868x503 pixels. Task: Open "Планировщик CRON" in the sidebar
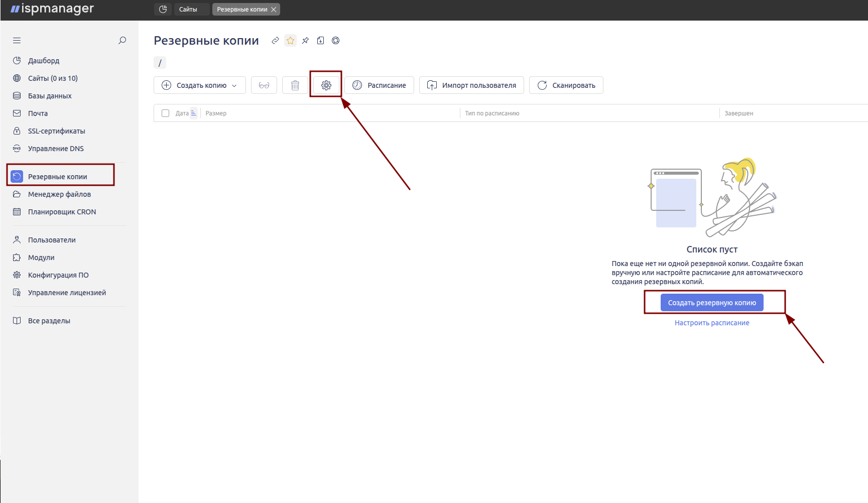62,212
